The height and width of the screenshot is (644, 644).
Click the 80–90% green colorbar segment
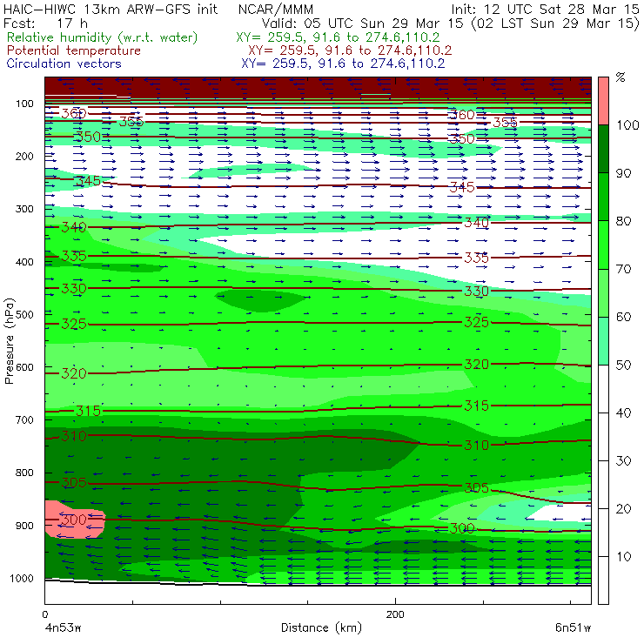click(603, 197)
